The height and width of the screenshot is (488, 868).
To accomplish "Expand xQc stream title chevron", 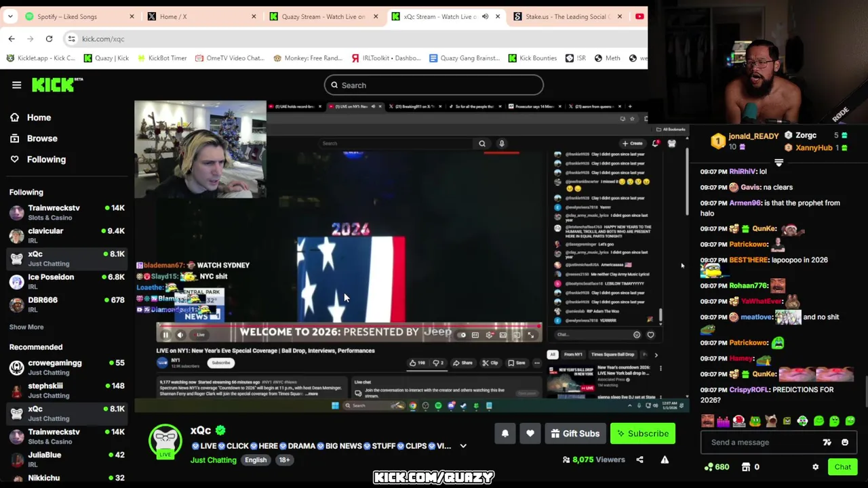I will coord(463,446).
